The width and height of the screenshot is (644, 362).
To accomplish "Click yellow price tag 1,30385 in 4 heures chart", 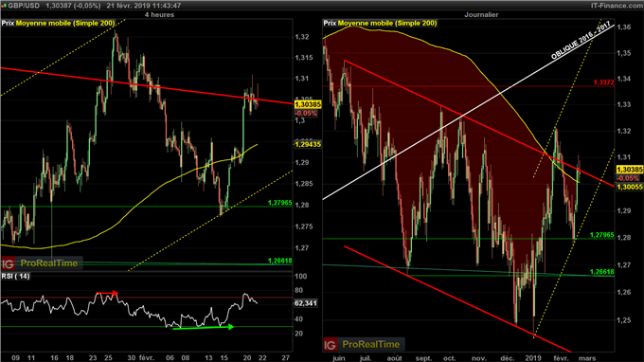I will (x=308, y=105).
